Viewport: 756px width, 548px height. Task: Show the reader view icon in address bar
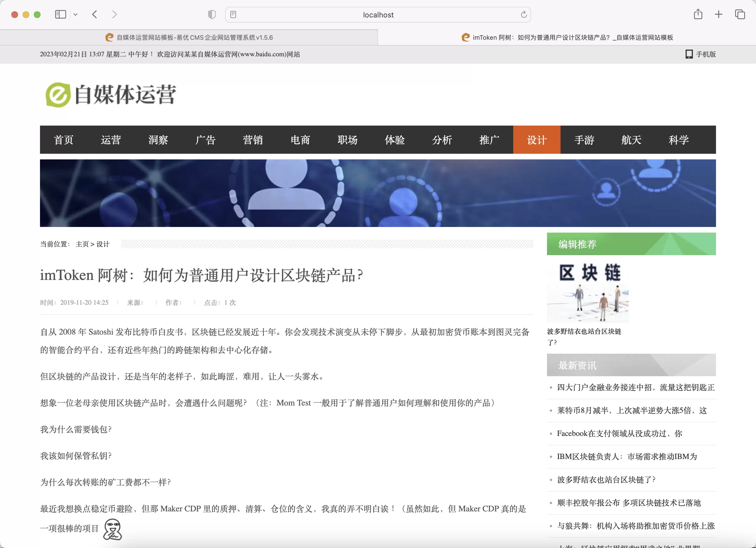click(x=233, y=15)
